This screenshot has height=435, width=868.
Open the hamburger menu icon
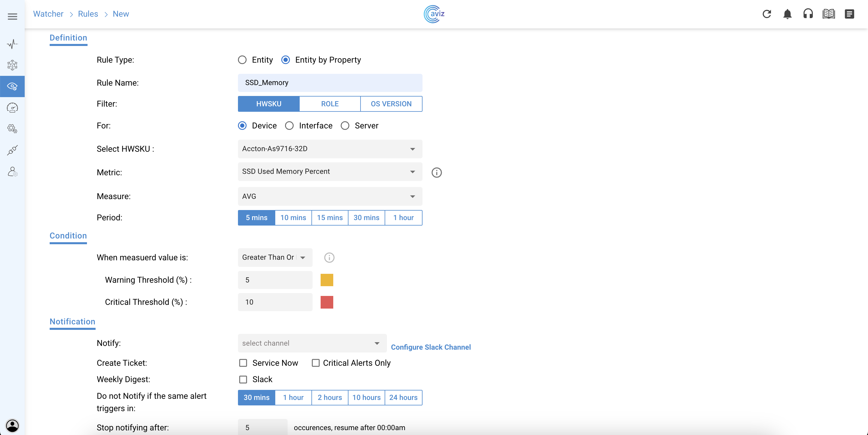pos(12,16)
